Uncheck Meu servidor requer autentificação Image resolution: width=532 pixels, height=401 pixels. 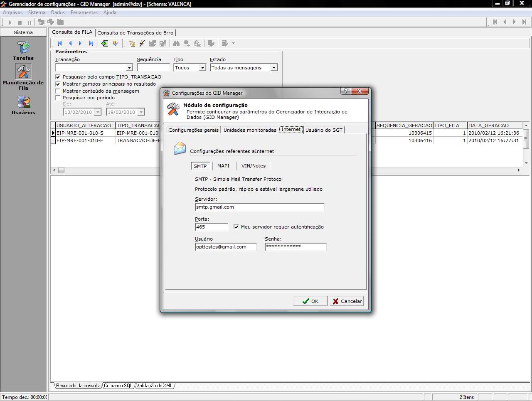pos(236,227)
